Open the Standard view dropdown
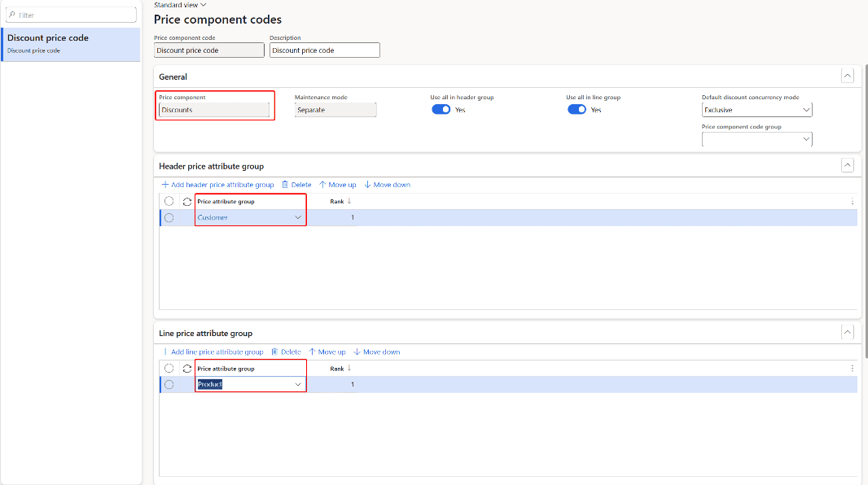This screenshot has height=485, width=868. (180, 5)
